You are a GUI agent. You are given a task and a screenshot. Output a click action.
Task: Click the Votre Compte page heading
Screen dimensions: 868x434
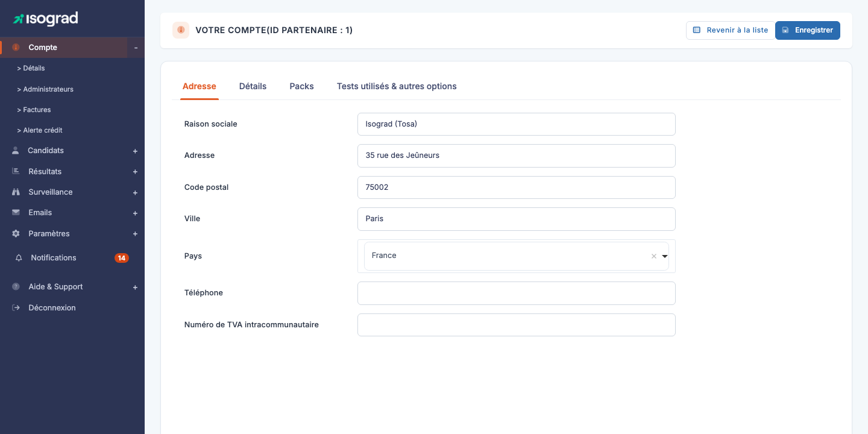pos(274,30)
